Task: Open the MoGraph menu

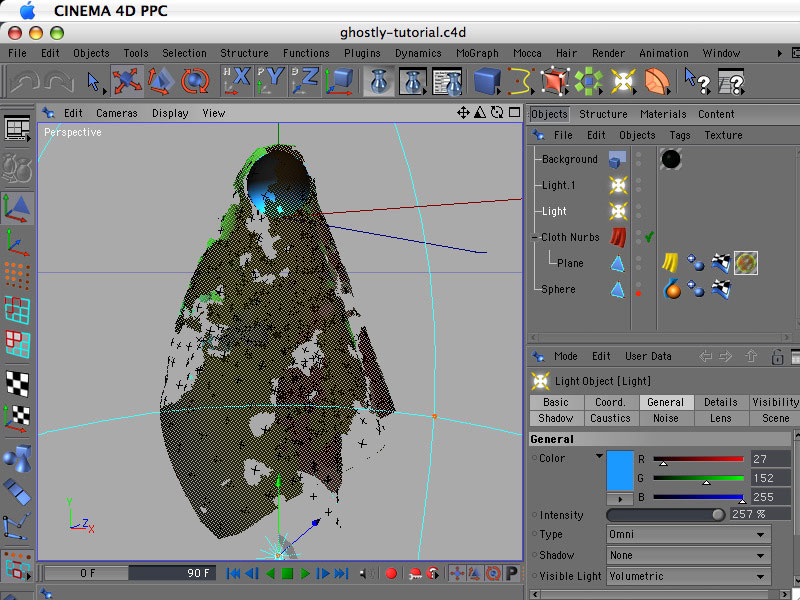Action: pos(477,53)
